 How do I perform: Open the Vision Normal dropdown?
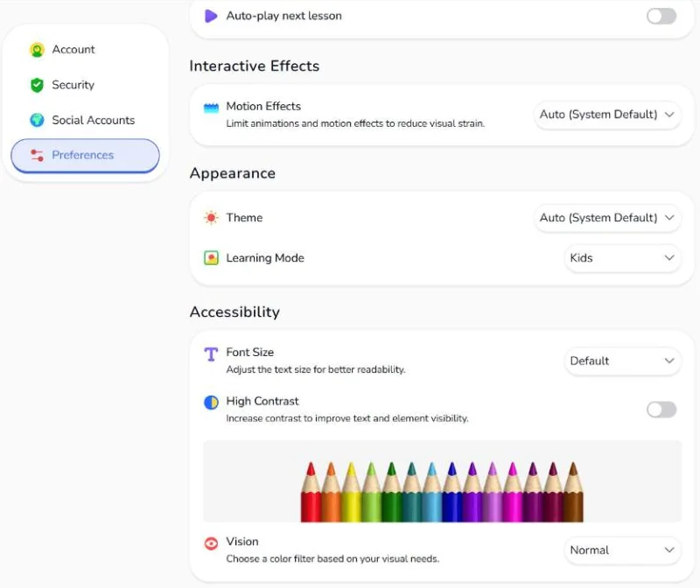tap(622, 550)
